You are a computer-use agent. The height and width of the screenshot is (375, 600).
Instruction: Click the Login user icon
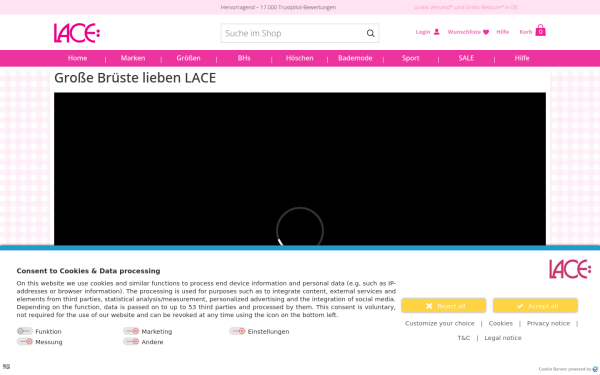pos(437,32)
